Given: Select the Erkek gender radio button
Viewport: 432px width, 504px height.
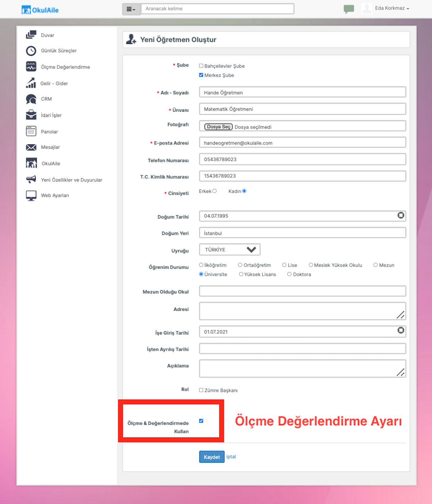Looking at the screenshot, I should (x=215, y=191).
